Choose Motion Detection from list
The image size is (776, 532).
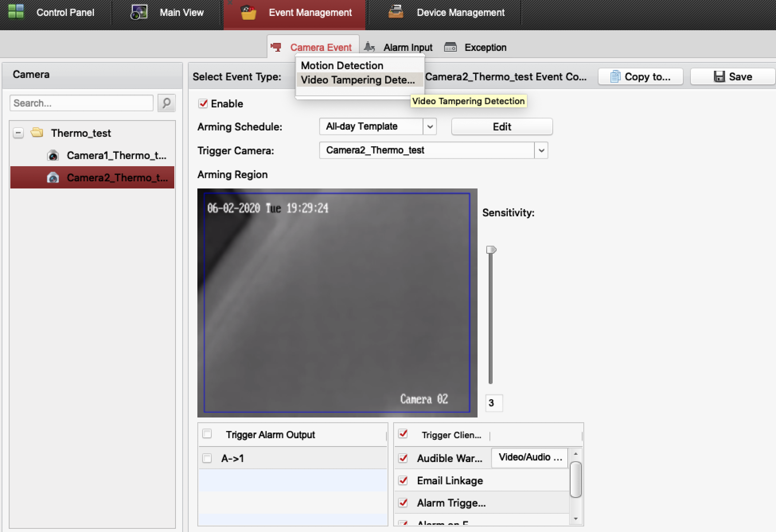point(342,66)
